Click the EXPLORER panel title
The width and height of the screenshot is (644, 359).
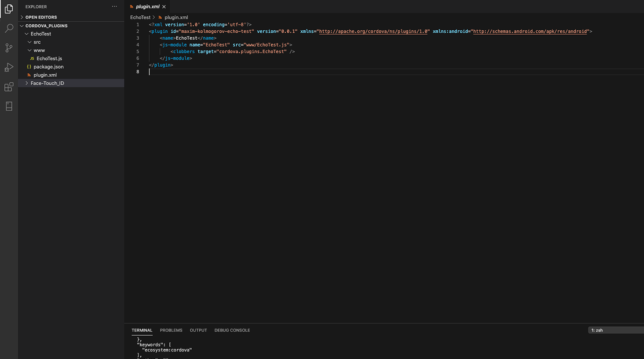36,7
